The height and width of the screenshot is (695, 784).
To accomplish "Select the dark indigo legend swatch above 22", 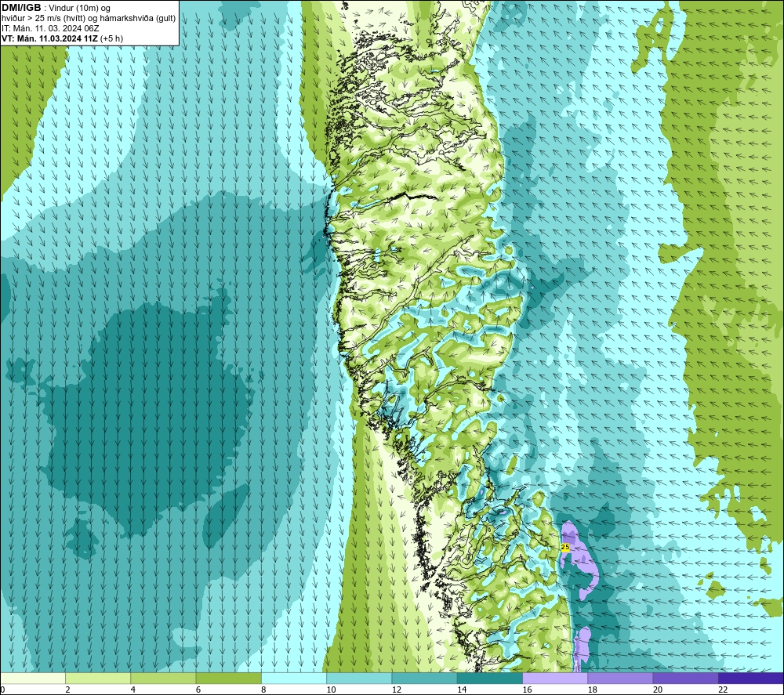I will [x=751, y=678].
